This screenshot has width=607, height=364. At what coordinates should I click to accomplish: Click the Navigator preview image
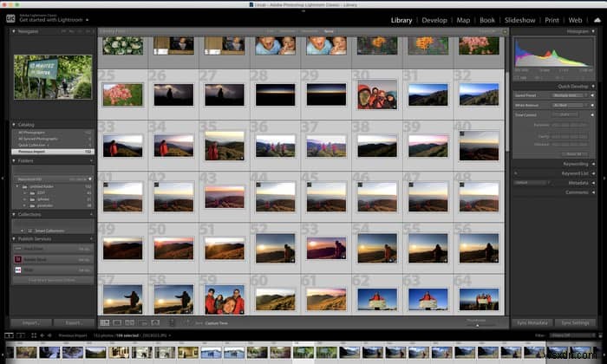pos(53,77)
